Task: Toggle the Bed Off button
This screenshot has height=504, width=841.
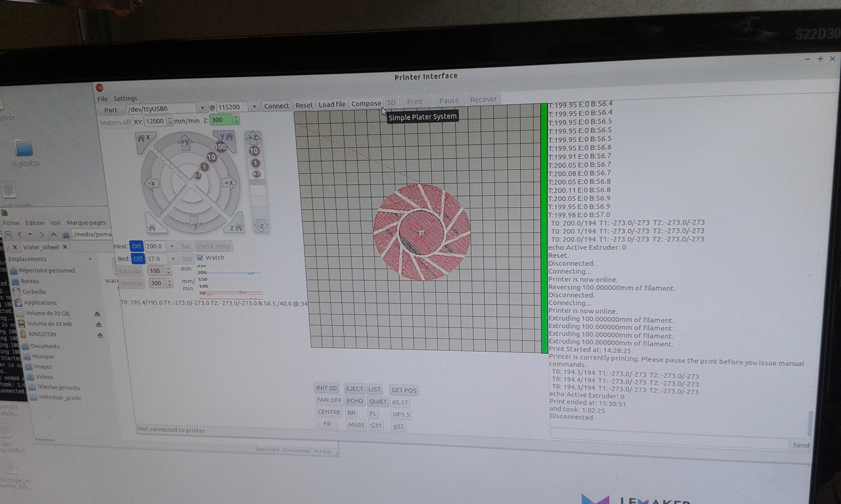Action: tap(138, 259)
